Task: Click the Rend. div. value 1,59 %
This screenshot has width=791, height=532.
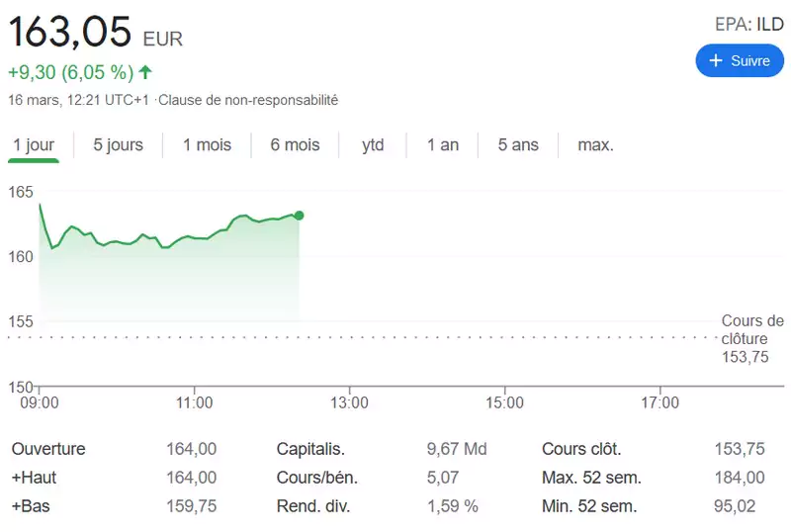Action: click(x=453, y=506)
